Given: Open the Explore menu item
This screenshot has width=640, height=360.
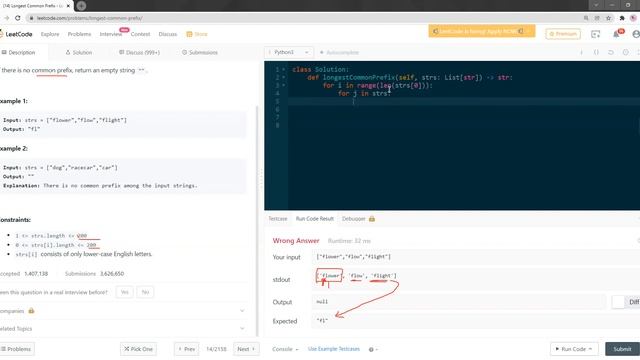Looking at the screenshot, I should coord(50,34).
